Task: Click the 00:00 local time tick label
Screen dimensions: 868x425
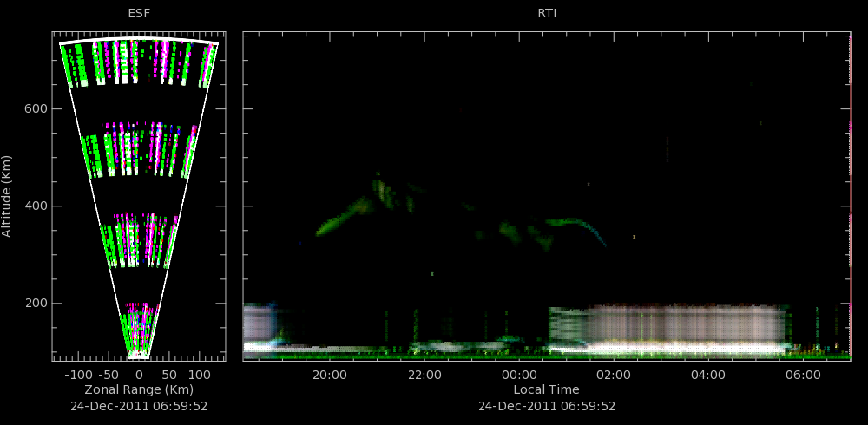Action: [519, 375]
